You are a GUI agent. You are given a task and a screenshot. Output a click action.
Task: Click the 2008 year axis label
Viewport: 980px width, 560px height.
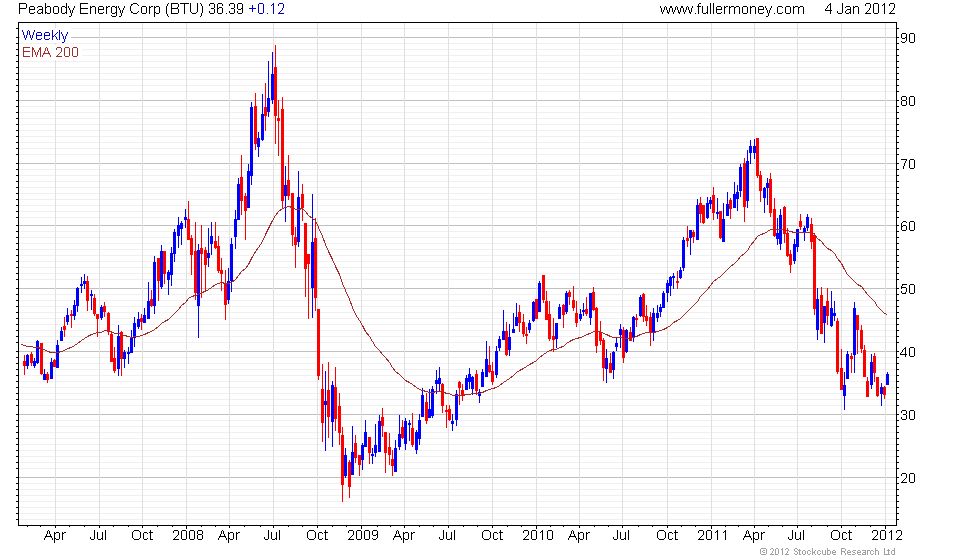[188, 536]
